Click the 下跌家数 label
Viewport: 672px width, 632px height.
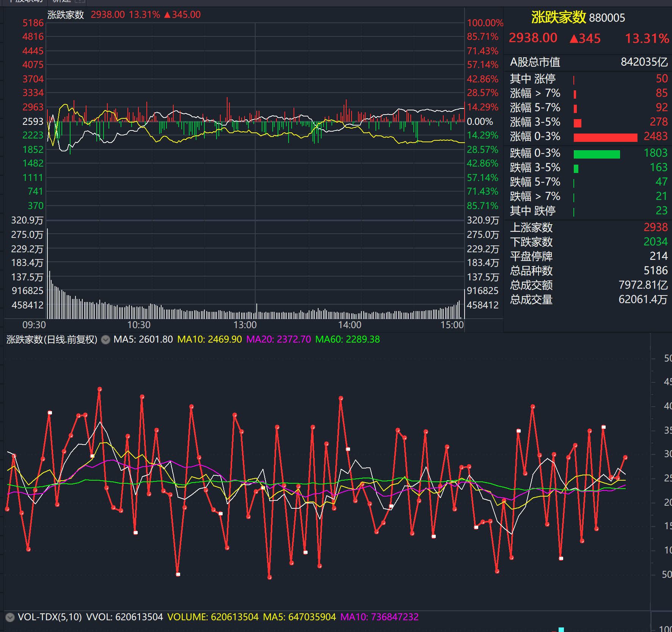[x=531, y=242]
